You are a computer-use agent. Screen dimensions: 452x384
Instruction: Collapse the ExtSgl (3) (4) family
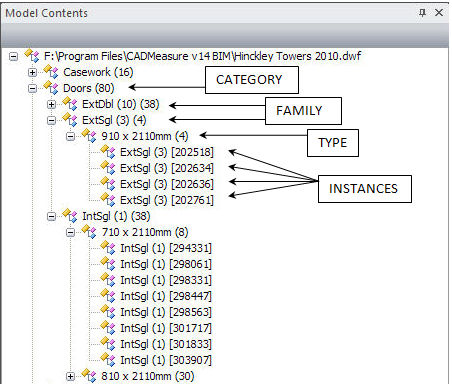[x=51, y=120]
